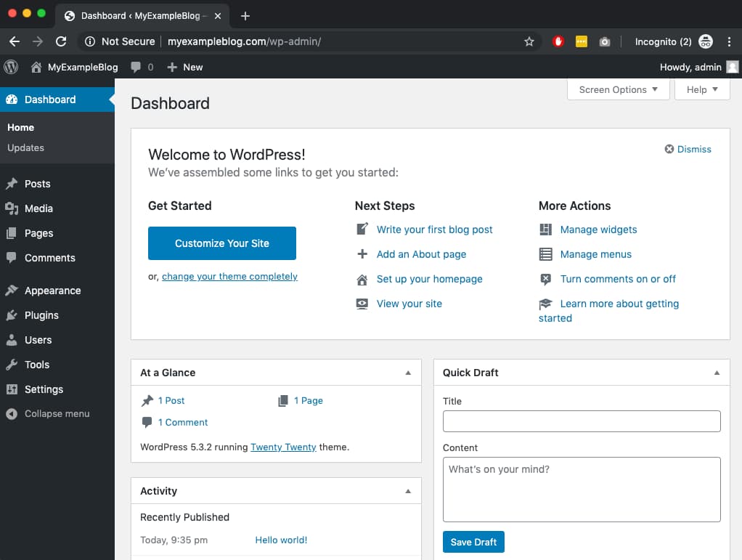The width and height of the screenshot is (742, 560).
Task: Click the camera extension icon
Action: coord(605,41)
